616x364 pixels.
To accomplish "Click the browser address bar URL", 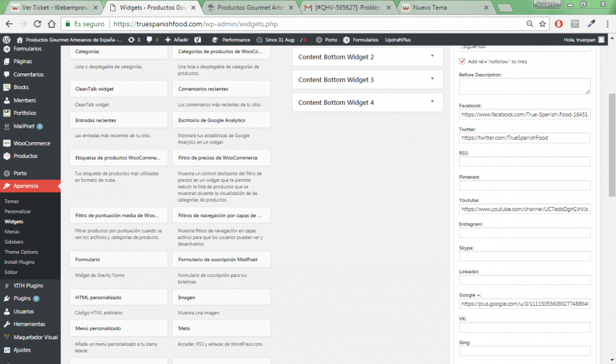I will (195, 24).
